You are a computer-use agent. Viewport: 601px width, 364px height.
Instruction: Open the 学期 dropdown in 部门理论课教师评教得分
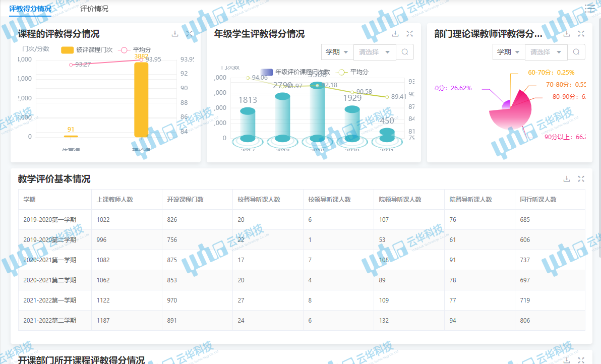click(508, 52)
